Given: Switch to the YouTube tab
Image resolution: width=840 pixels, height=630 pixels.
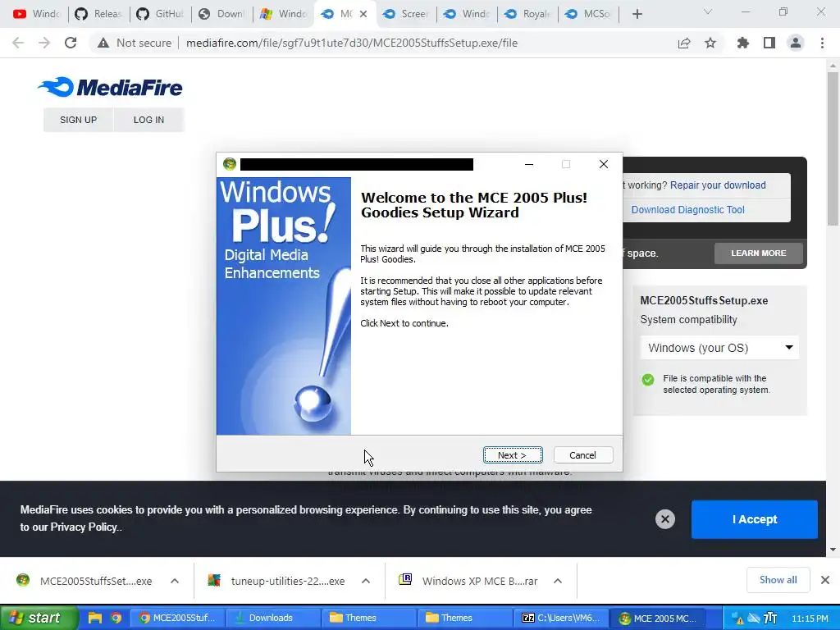Looking at the screenshot, I should pyautogui.click(x=36, y=14).
